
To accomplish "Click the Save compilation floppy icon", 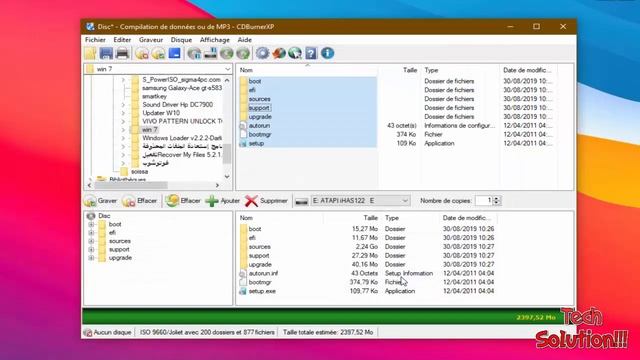I will tap(106, 53).
